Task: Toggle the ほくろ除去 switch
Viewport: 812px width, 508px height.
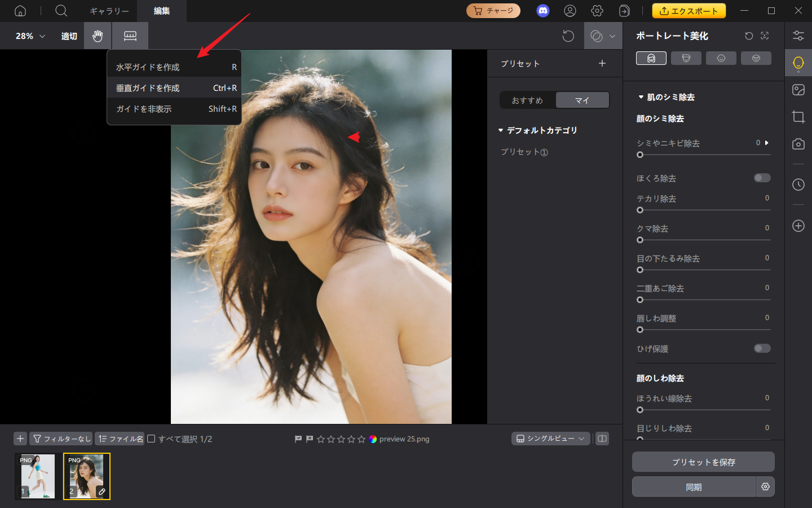Action: click(762, 178)
